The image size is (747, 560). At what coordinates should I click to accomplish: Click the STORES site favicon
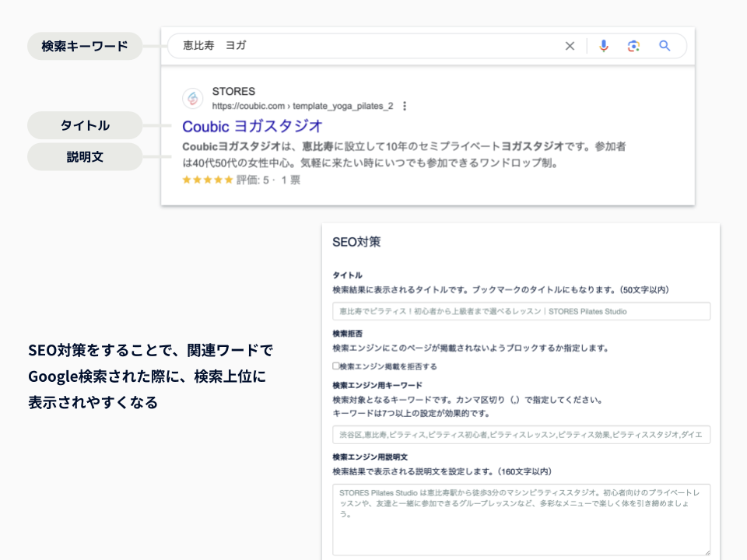(x=192, y=98)
